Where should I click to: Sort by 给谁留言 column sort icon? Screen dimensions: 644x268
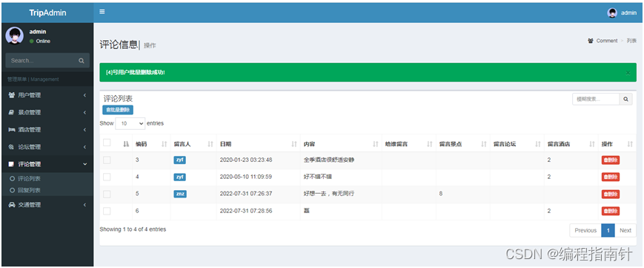430,144
